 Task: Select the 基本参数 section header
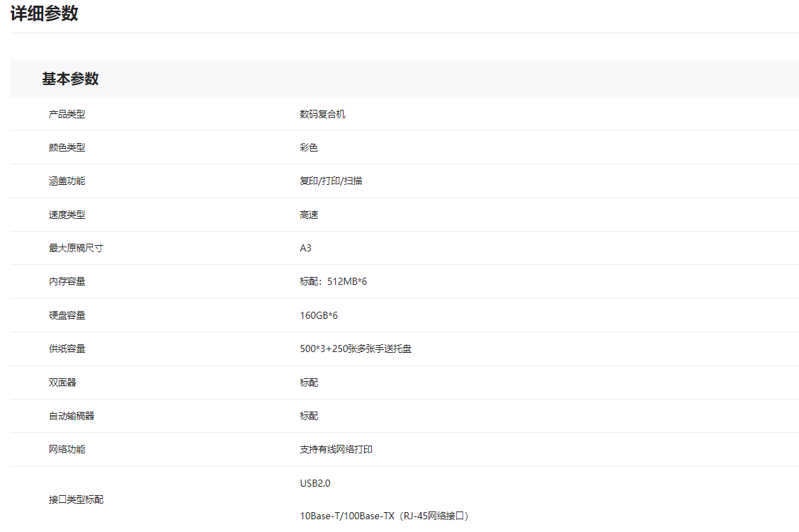pyautogui.click(x=70, y=79)
